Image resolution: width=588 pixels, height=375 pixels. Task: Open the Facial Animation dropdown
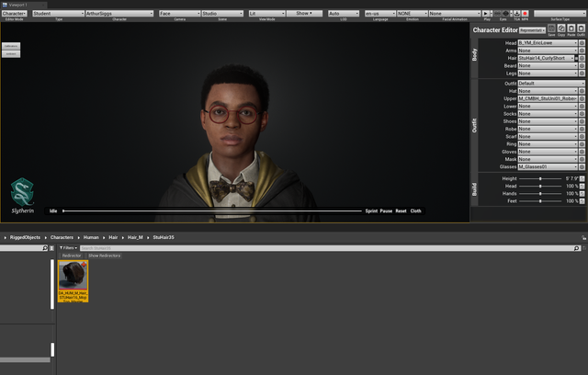[455, 14]
